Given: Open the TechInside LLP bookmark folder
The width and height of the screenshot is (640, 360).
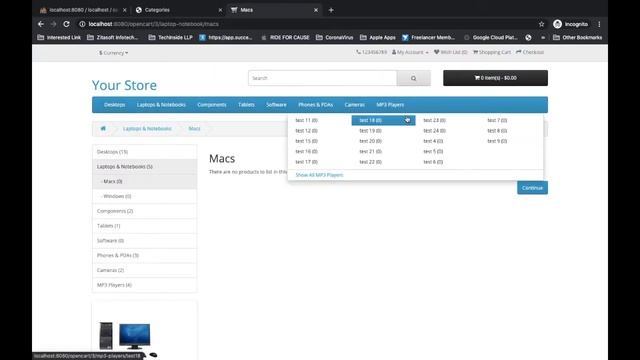Looking at the screenshot, I should pyautogui.click(x=170, y=37).
